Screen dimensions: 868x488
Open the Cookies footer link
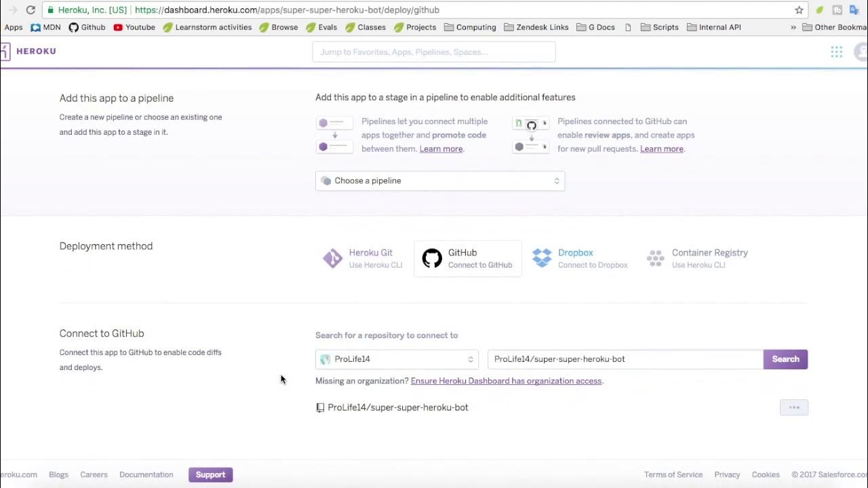point(766,474)
